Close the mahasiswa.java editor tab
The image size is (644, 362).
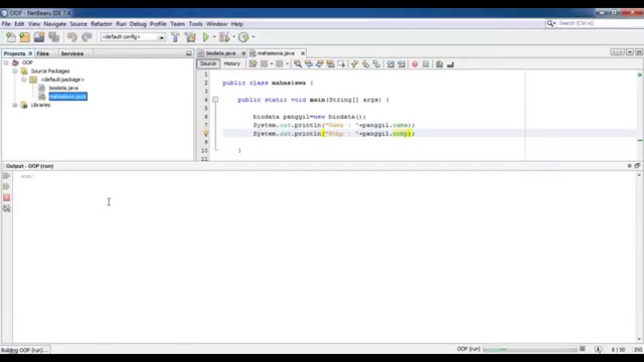click(x=303, y=53)
